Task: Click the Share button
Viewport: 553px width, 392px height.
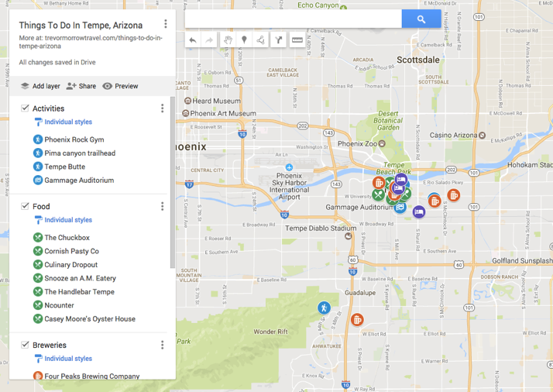Action: (x=81, y=86)
